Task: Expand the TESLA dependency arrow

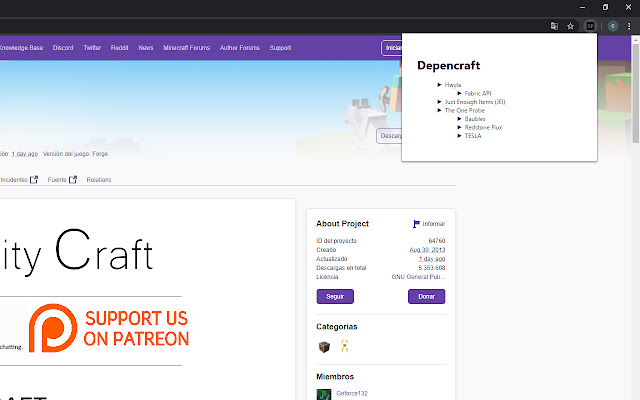Action: coord(459,136)
